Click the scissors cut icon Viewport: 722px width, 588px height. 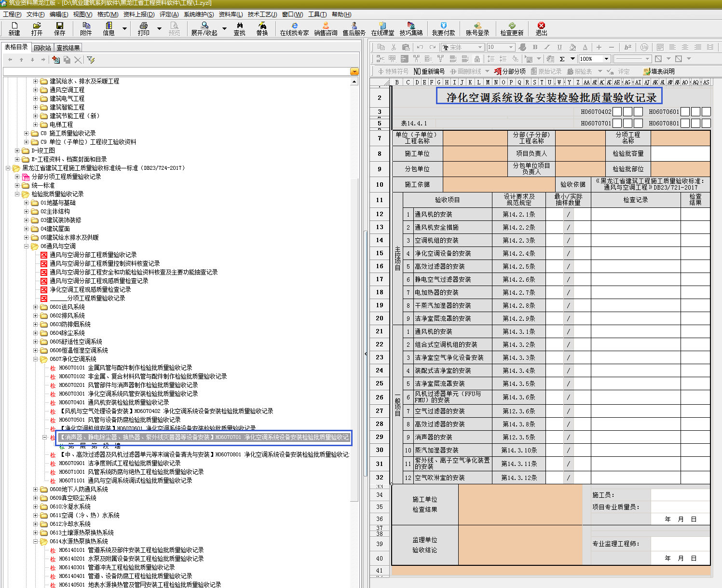point(394,47)
